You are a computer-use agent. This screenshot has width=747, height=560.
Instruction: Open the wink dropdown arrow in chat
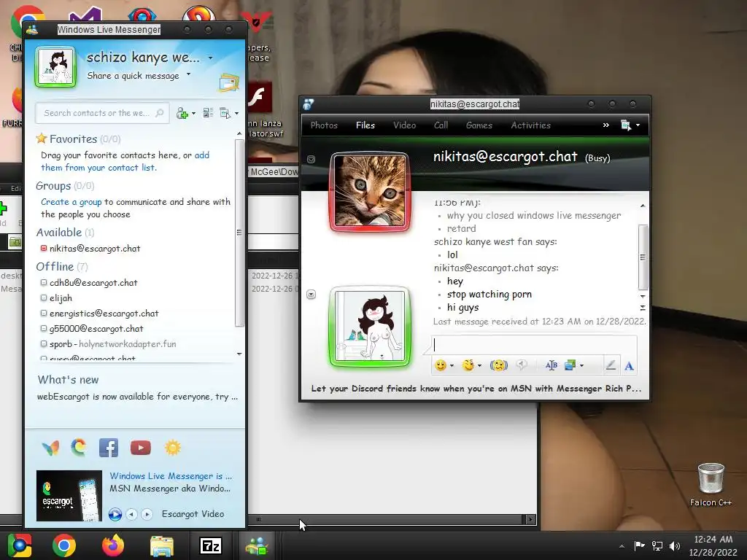480,366
